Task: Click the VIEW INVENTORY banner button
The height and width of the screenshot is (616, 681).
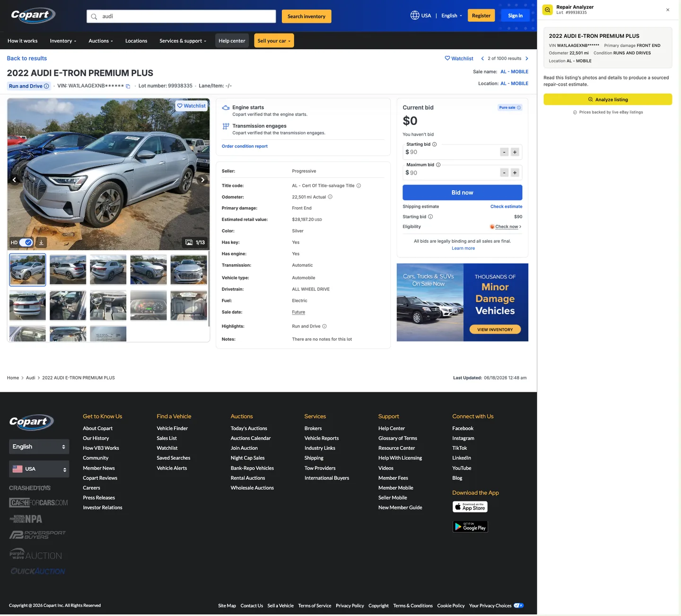Action: coord(495,329)
